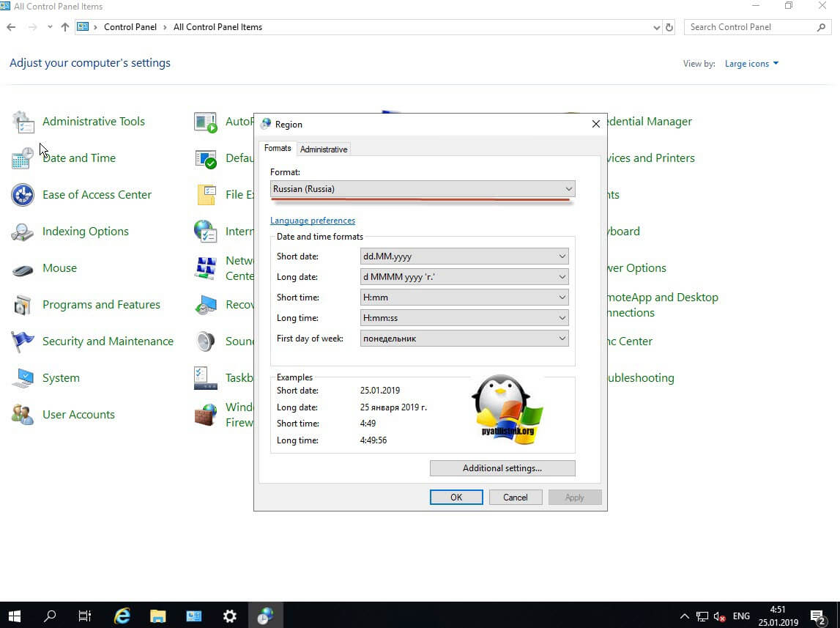840x628 pixels.
Task: Open the Mouse settings icon
Action: [x=23, y=269]
